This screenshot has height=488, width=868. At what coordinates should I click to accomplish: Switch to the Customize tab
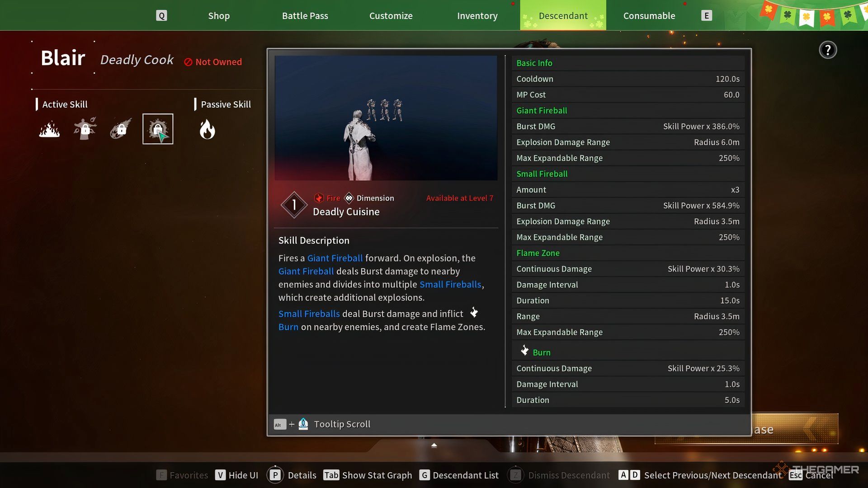tap(391, 16)
